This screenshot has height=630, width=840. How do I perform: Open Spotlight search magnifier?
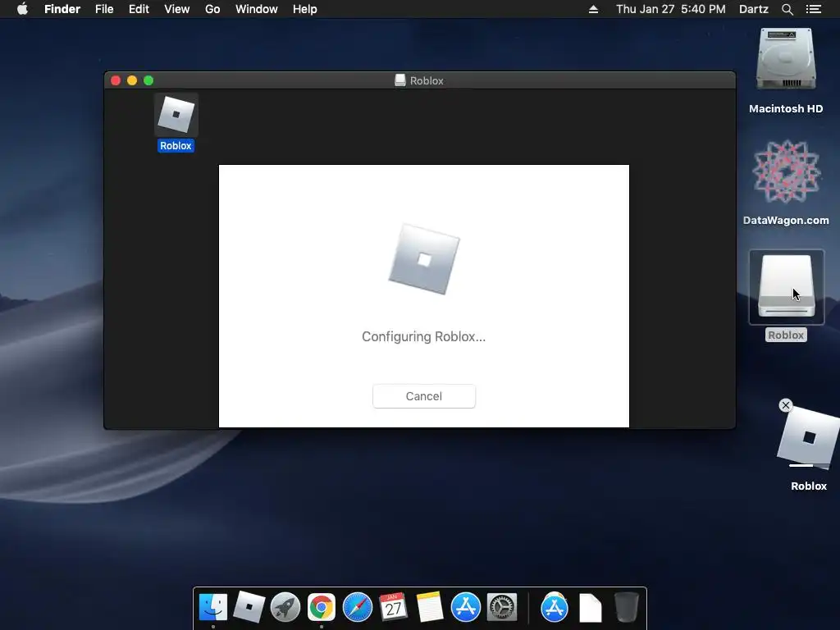tap(787, 9)
